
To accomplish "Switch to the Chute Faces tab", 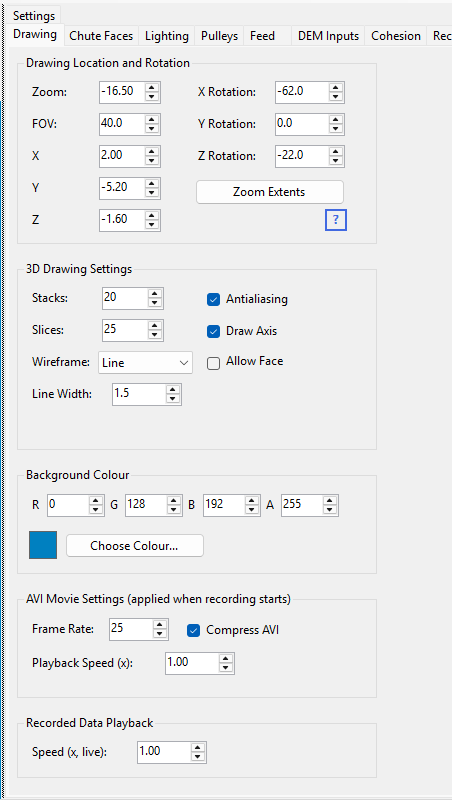I will coord(101,36).
